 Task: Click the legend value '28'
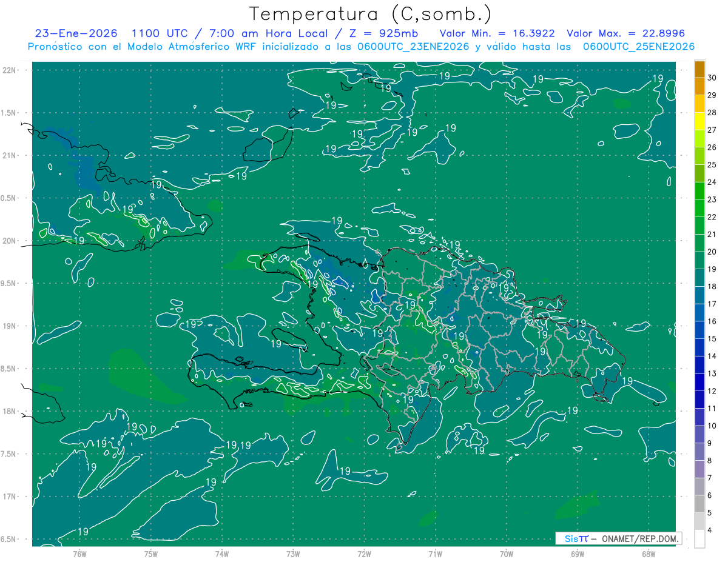(712, 112)
